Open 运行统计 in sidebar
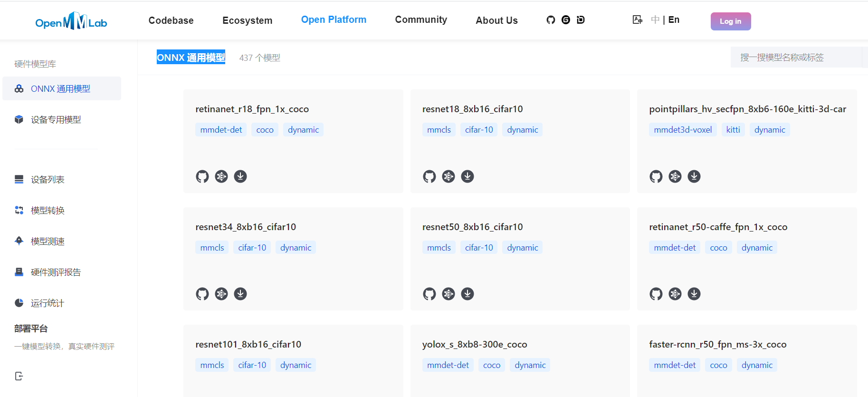868x397 pixels. click(62, 303)
